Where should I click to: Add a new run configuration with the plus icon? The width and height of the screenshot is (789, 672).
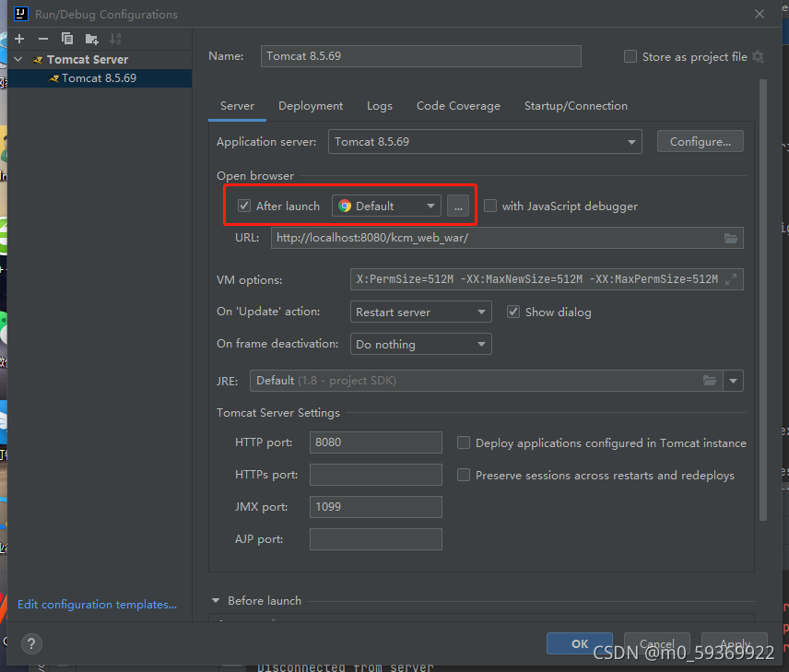coord(19,39)
